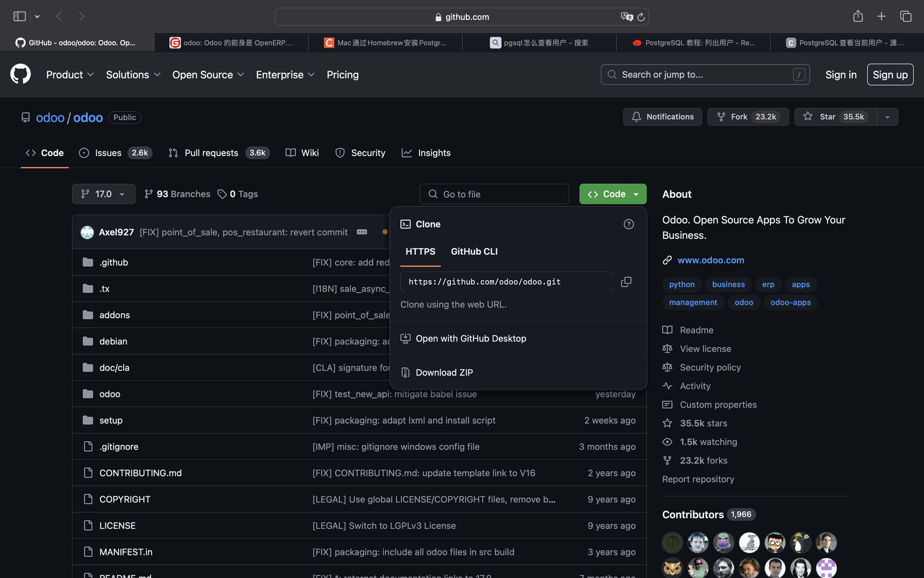
Task: Click the Go to file search field
Action: click(494, 194)
